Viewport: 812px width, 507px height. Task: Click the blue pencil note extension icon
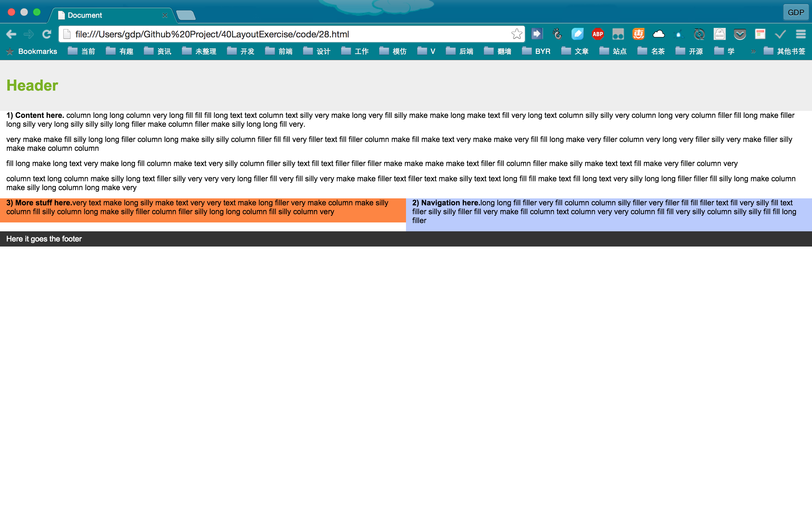(x=578, y=34)
